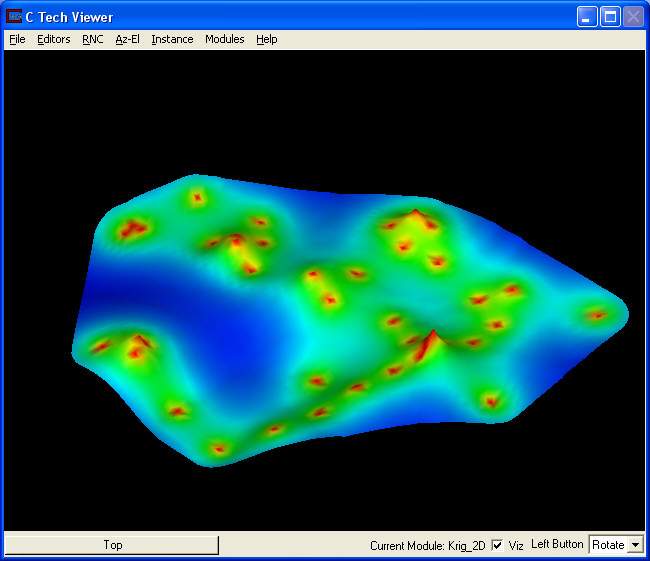Click the Top button
Screen dimensions: 650x561
pyautogui.click(x=112, y=545)
